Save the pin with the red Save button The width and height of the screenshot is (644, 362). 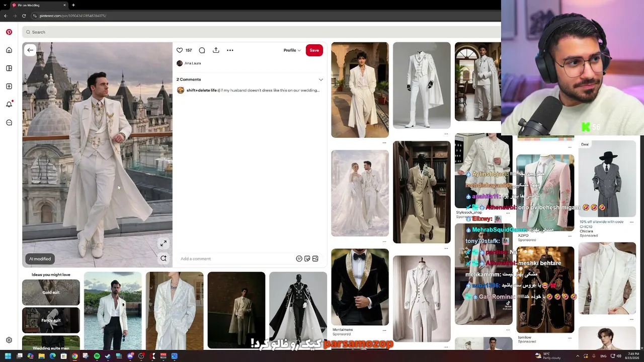(314, 50)
